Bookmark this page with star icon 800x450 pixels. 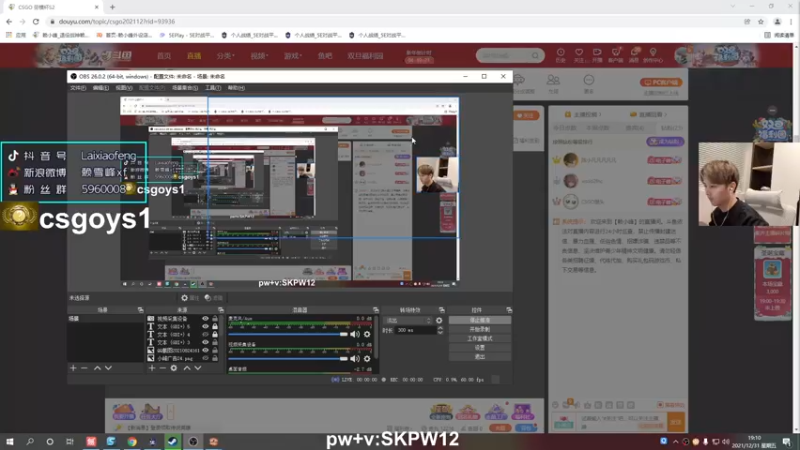coord(761,21)
